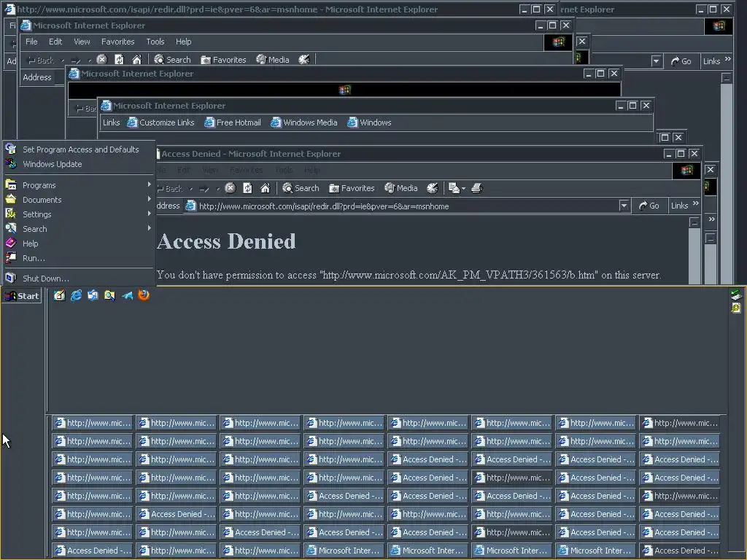The image size is (747, 560).
Task: Click the Access Denied window's vertical scrollbar
Action: pos(694,254)
